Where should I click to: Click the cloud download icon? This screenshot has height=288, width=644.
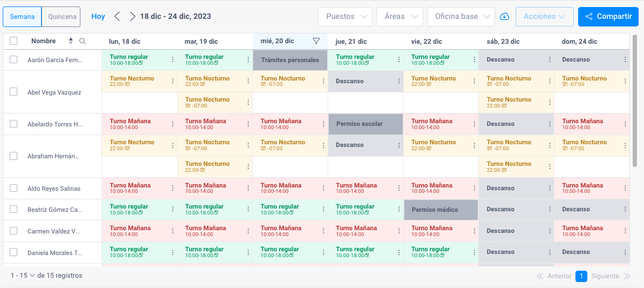pyautogui.click(x=504, y=17)
